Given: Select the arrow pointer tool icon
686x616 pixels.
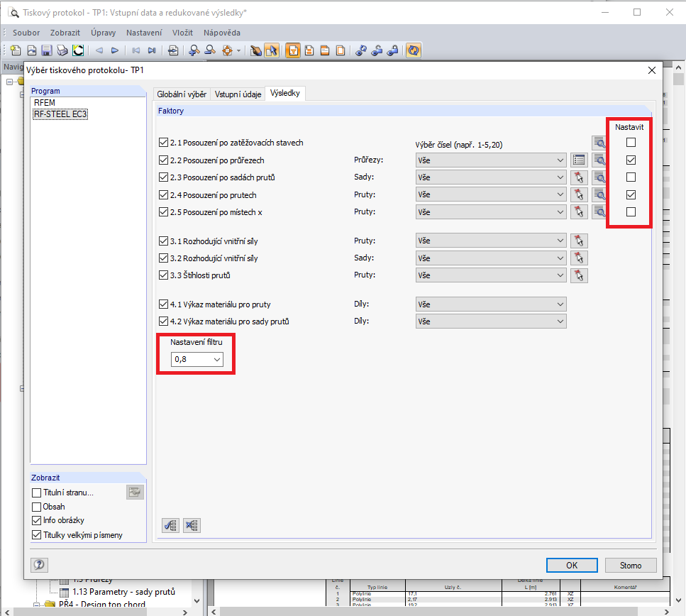Looking at the screenshot, I should [271, 50].
